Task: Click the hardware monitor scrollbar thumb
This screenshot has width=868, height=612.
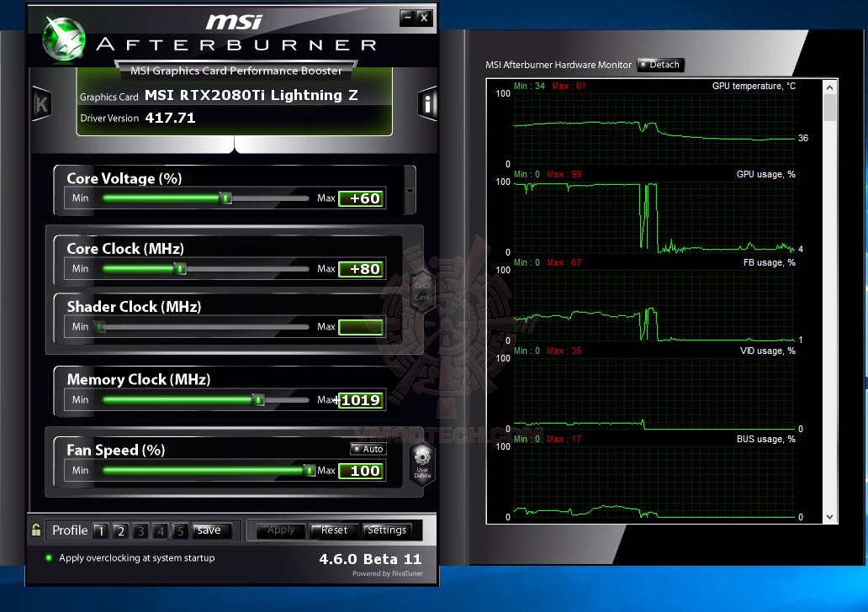Action: click(829, 108)
